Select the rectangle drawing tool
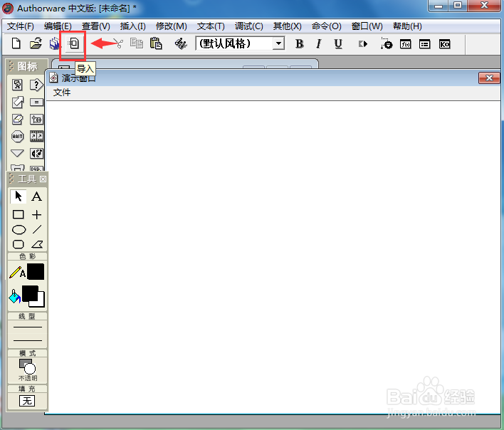504x430 pixels. [18, 214]
